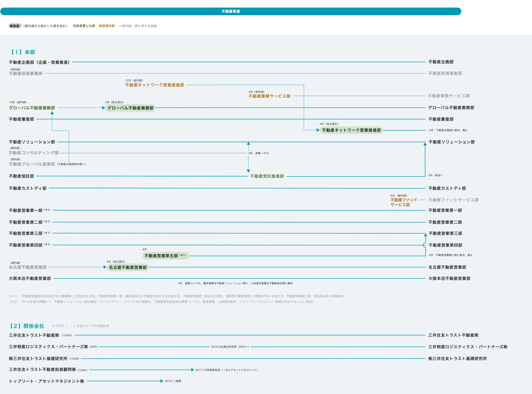This screenshot has height=394, width=532.
Task: Select 不動産信託部 label
Action: tap(22, 176)
